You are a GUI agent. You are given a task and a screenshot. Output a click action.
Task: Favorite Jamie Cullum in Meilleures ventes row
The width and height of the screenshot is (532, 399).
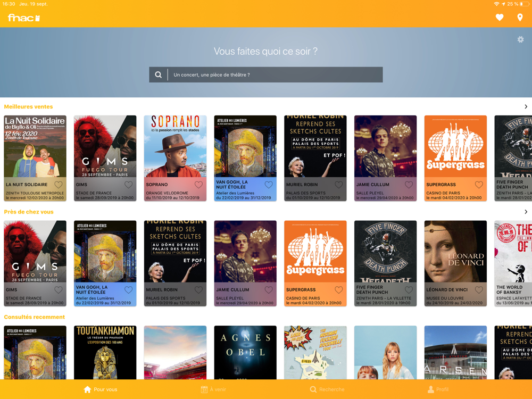pyautogui.click(x=409, y=185)
